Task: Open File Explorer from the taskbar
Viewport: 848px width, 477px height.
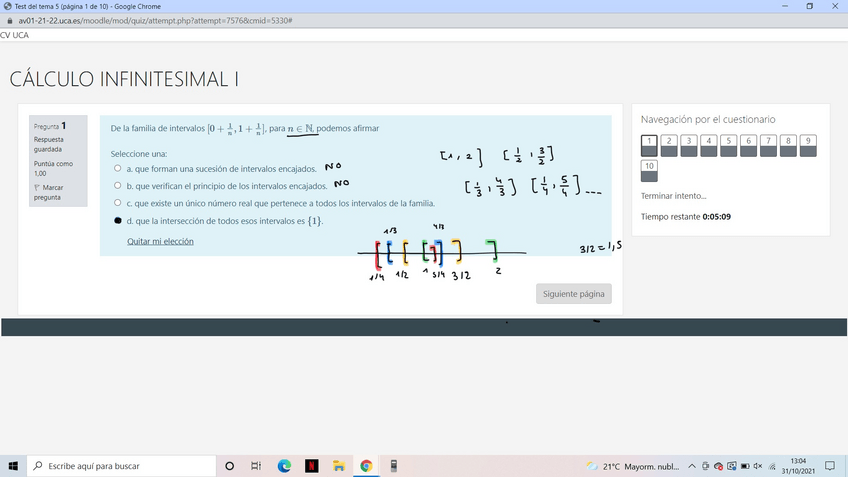Action: 339,466
